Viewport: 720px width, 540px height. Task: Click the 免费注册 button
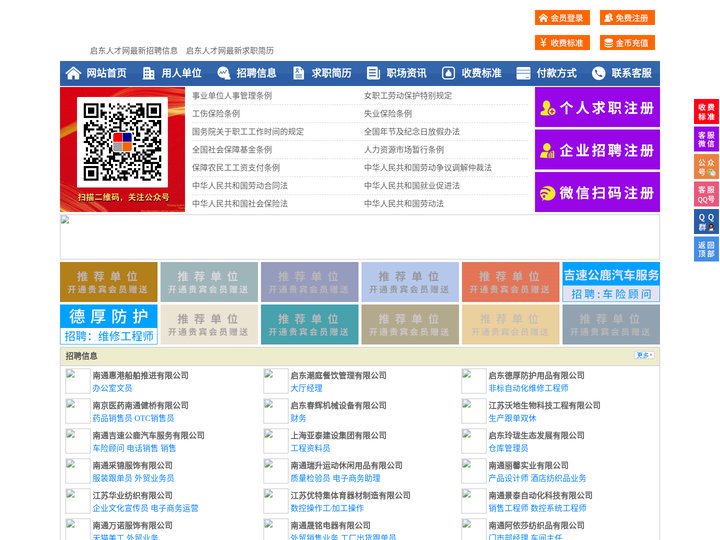(x=627, y=18)
